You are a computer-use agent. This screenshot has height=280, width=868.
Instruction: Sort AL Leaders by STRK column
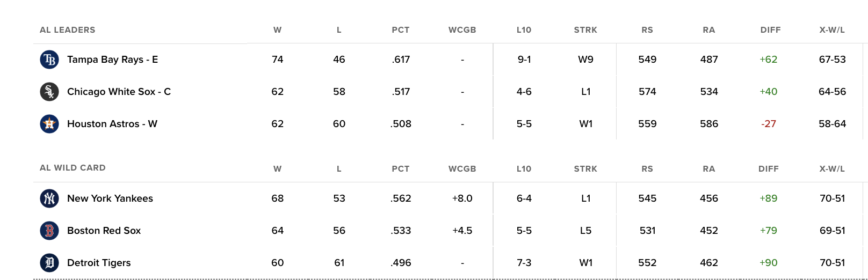tap(585, 30)
